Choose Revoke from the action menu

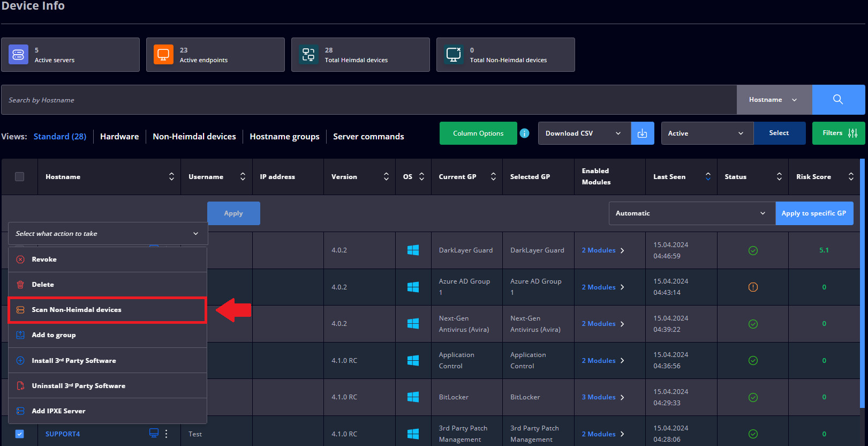pyautogui.click(x=108, y=259)
